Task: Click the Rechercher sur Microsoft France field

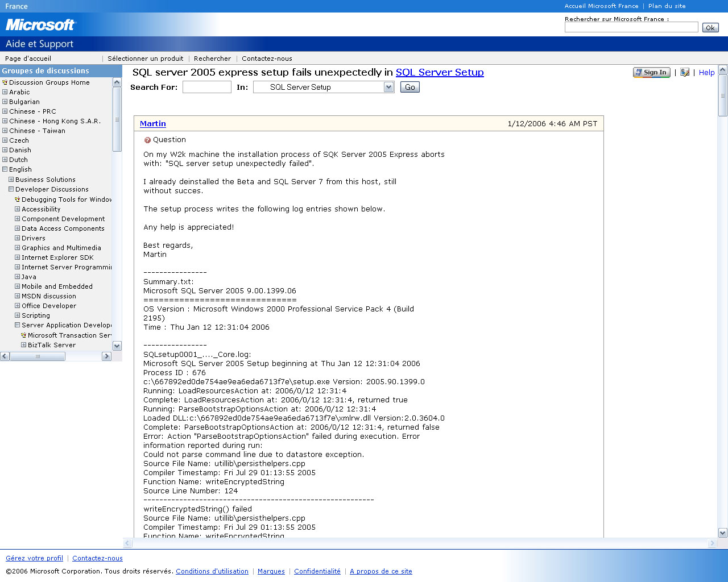Action: coord(631,27)
